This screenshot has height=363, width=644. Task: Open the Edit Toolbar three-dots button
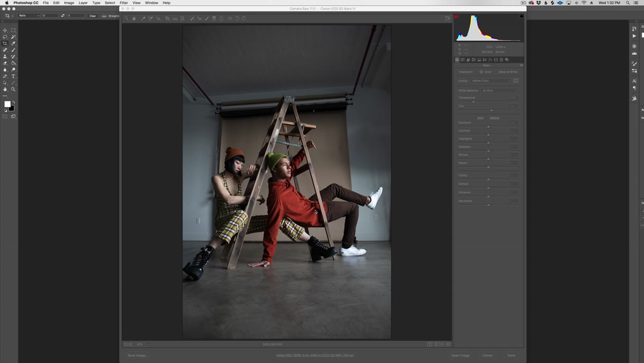tap(5, 96)
